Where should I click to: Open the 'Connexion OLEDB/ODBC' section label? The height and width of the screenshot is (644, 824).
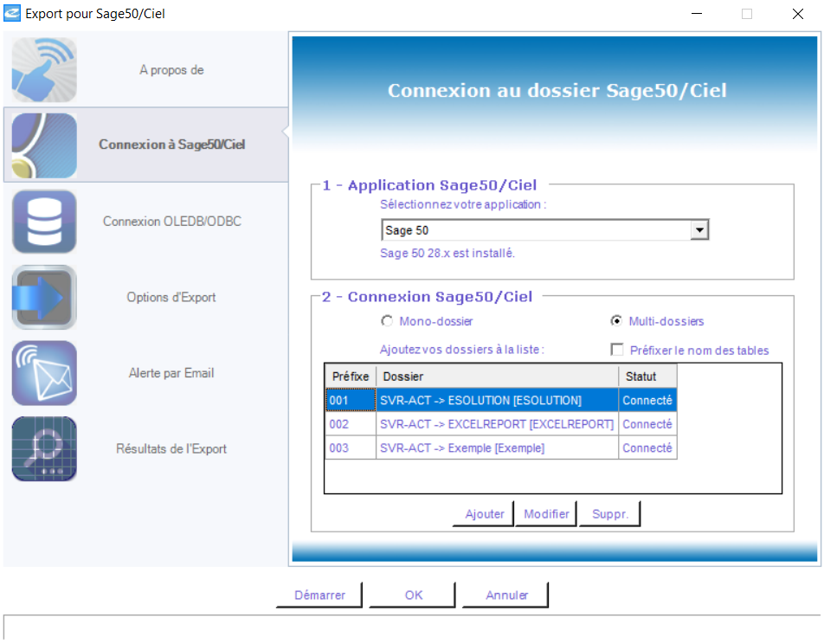[x=171, y=222]
